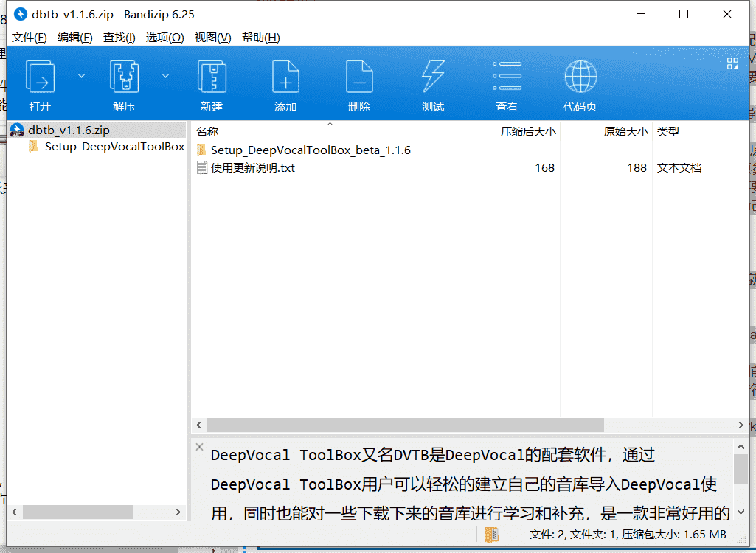The width and height of the screenshot is (756, 553).
Task: Expand the Extract (解压) dropdown arrow
Action: [165, 76]
